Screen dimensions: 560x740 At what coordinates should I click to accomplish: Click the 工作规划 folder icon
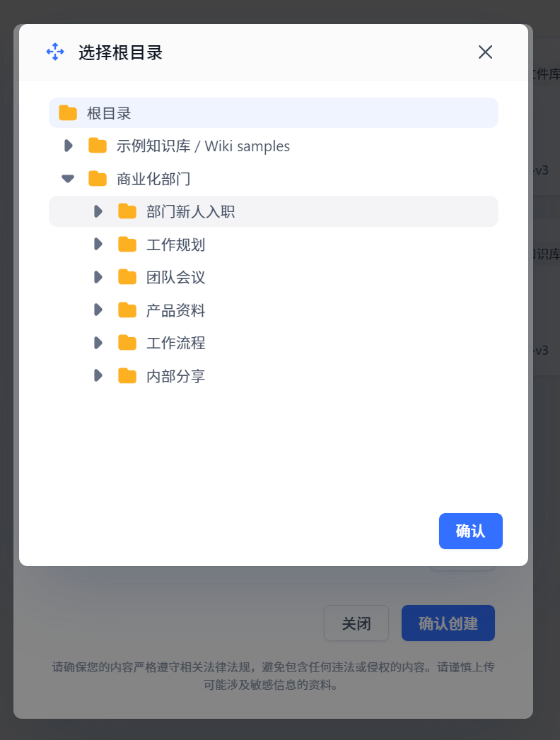pyautogui.click(x=127, y=245)
